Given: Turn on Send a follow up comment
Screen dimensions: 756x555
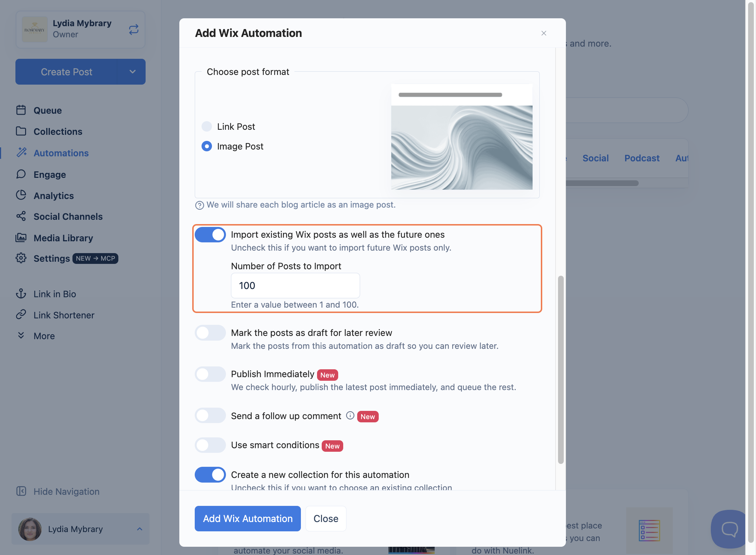Looking at the screenshot, I should coord(210,416).
